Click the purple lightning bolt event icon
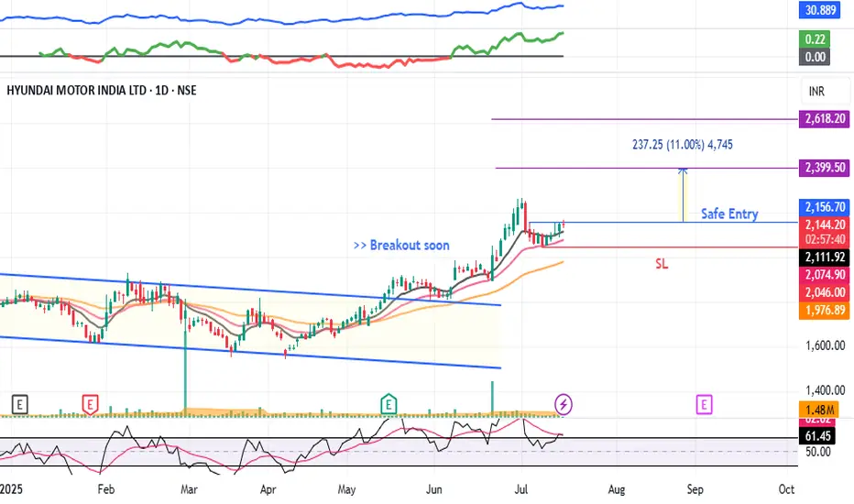 [564, 405]
